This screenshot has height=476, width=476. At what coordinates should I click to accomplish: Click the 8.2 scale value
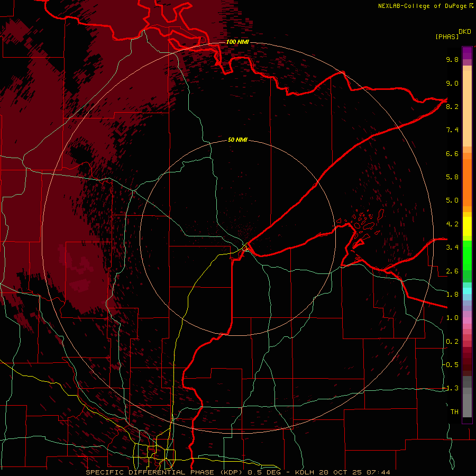[x=452, y=106]
